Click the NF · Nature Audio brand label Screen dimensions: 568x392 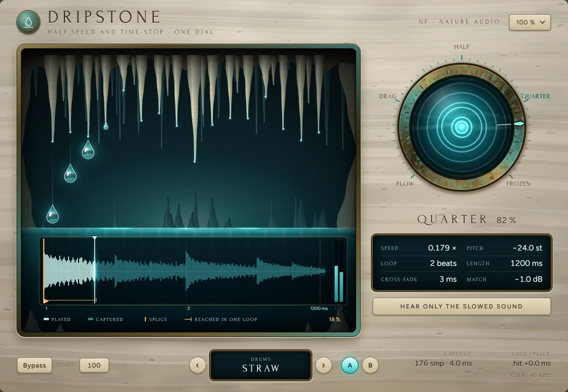pos(459,22)
